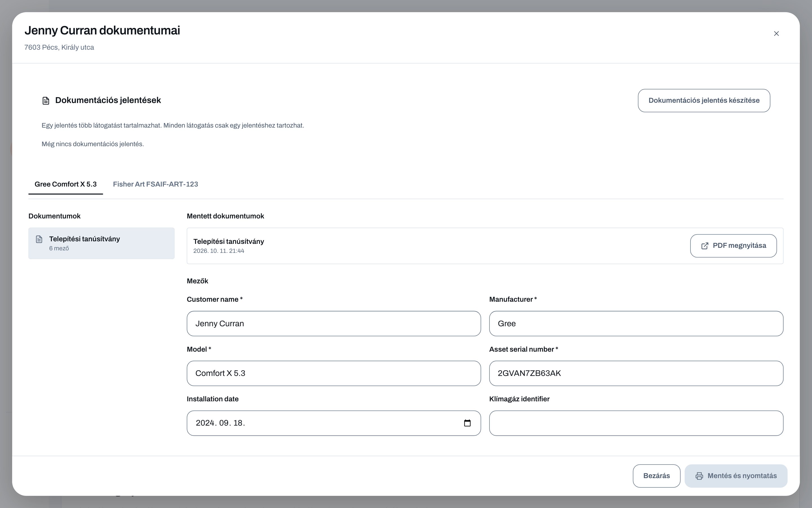This screenshot has height=508, width=812.
Task: Open the saved PDF with PDF megnyitása
Action: pyautogui.click(x=733, y=246)
